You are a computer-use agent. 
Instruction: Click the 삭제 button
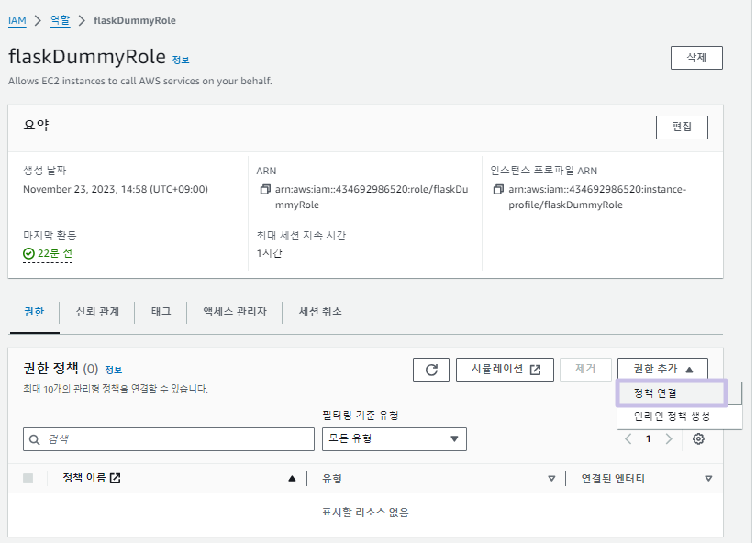(696, 58)
